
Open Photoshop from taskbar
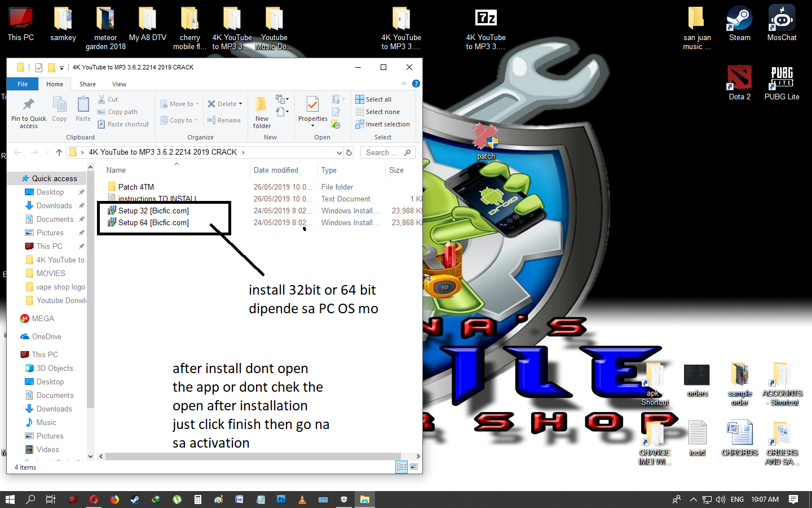pos(281,500)
